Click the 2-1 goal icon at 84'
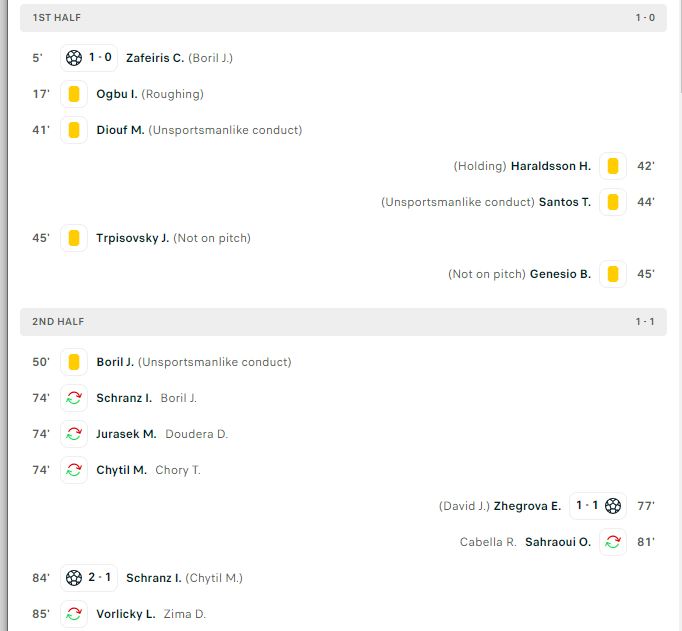The width and height of the screenshot is (682, 631). point(74,578)
